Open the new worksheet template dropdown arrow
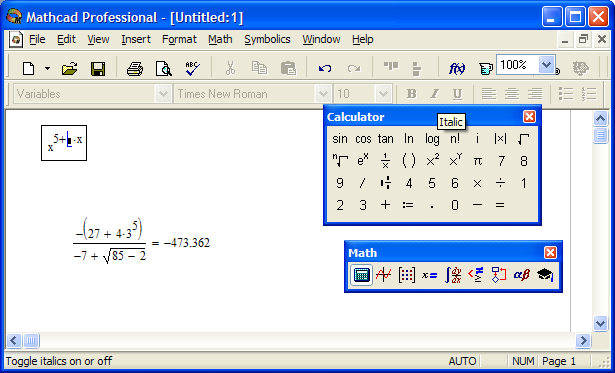The width and height of the screenshot is (615, 373). (x=47, y=69)
